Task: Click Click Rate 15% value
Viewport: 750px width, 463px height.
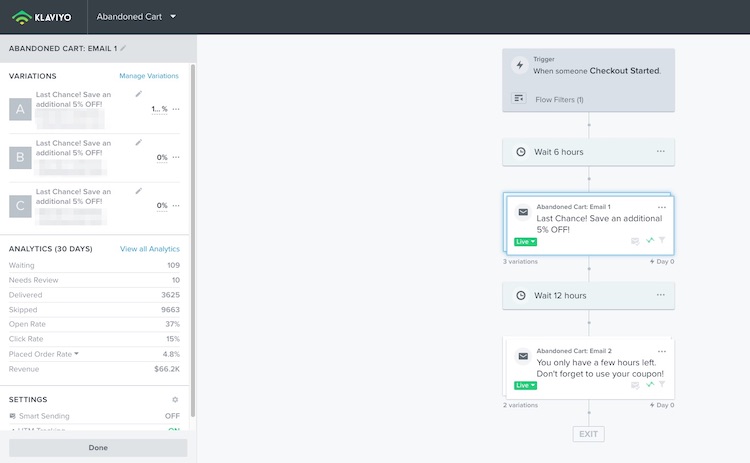Action: [x=173, y=339]
